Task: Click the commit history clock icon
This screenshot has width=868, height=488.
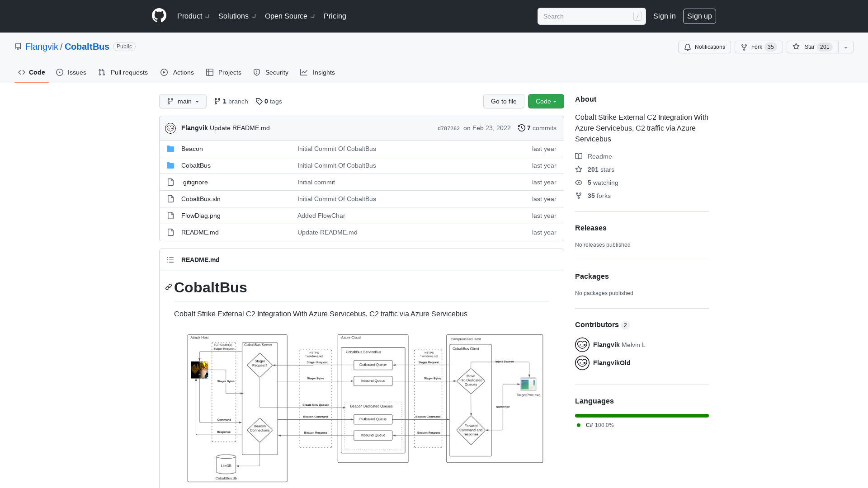Action: pyautogui.click(x=521, y=128)
